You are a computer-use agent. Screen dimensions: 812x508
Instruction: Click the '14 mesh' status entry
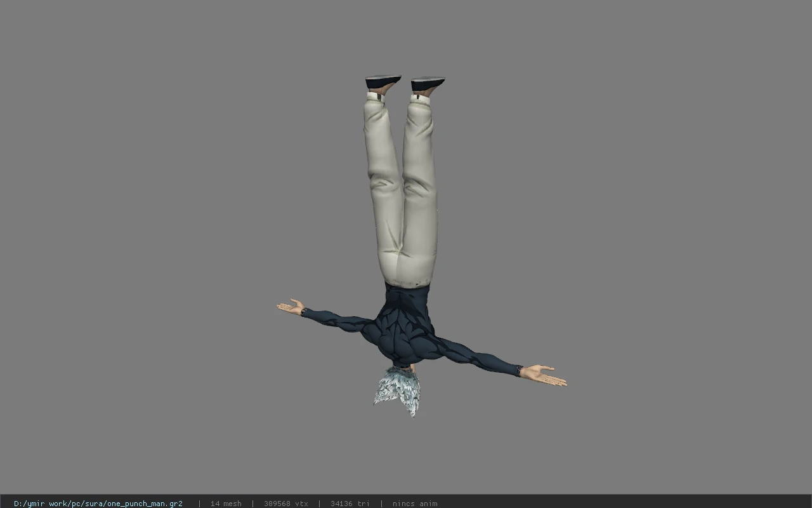(226, 504)
